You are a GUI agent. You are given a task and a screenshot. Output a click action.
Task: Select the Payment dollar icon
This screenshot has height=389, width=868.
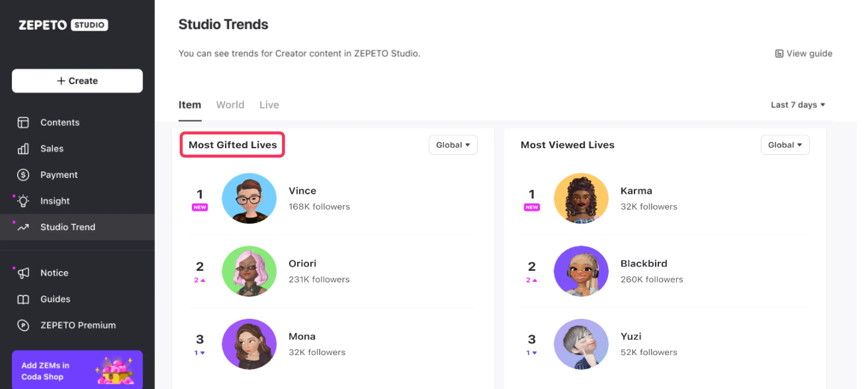[23, 175]
